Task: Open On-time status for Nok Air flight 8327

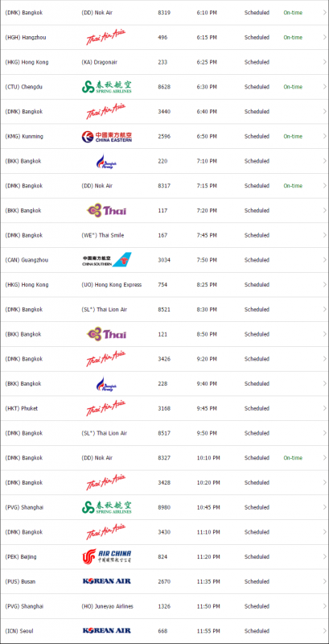Action: click(293, 458)
